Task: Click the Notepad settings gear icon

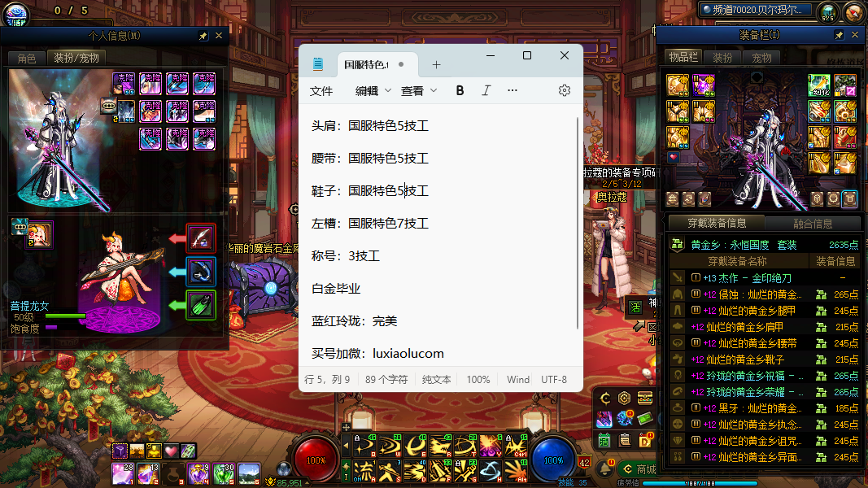Action: 564,90
